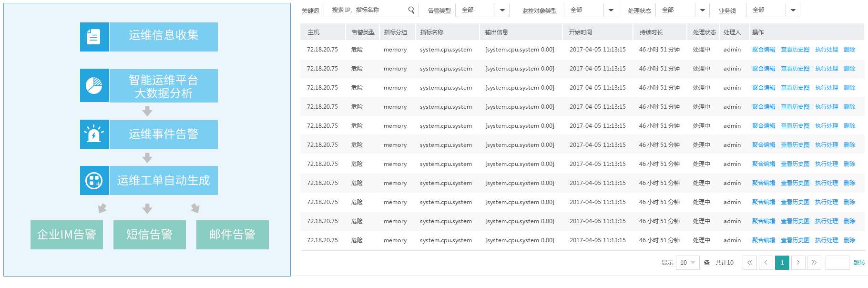Click the pie chart icon beside 智能运维平台
Viewport: 868px width, 288px height.
coord(94,85)
